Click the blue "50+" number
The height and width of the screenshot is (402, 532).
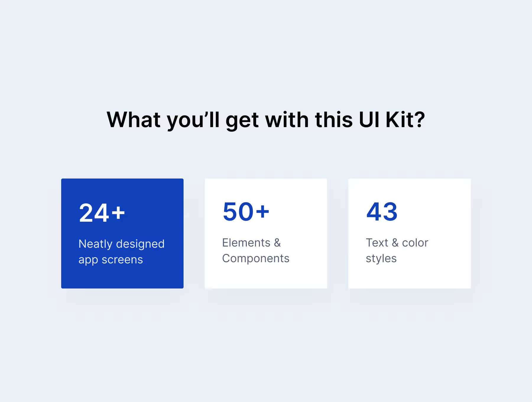246,212
